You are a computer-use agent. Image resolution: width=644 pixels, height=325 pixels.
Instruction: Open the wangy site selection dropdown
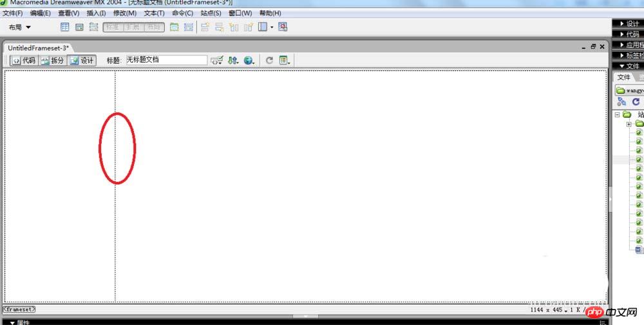pos(629,90)
